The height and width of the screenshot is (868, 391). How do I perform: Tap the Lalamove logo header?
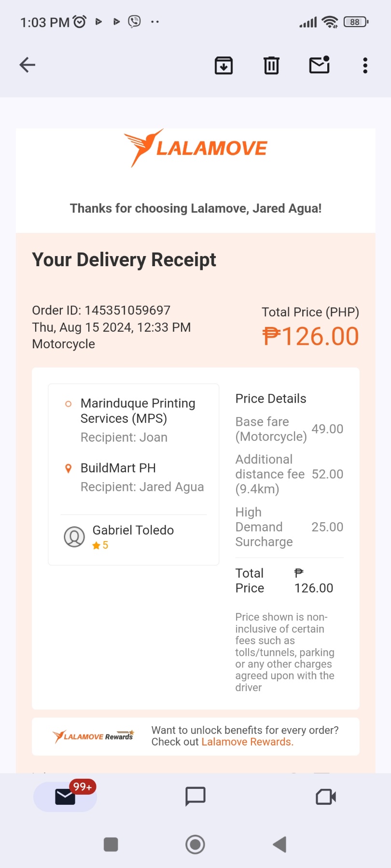(x=195, y=148)
